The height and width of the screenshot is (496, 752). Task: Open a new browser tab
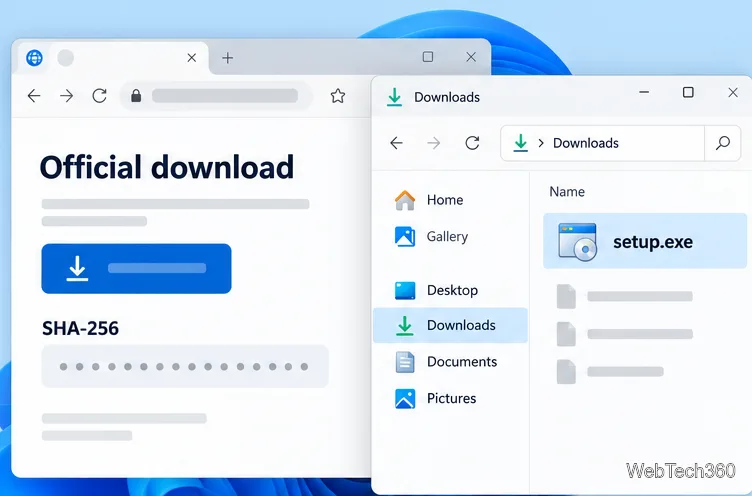(228, 58)
